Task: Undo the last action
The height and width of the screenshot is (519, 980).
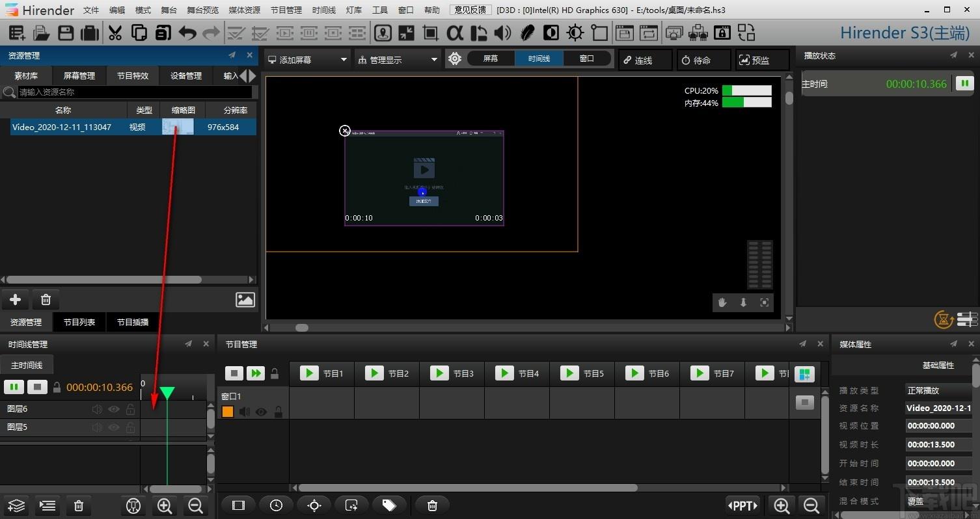Action: 187,33
